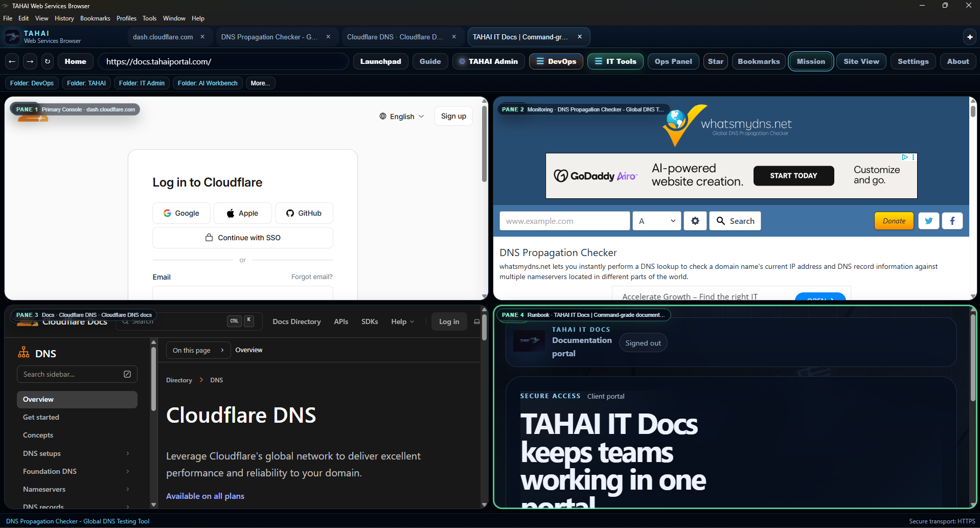Click the Facebook share icon
Screen dimensions: 980x528
[x=952, y=221]
